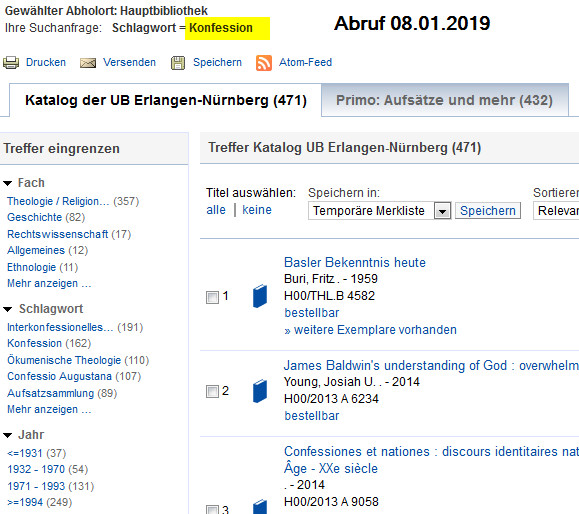Click the highlighted search term Konfession
579x514 pixels.
coord(221,28)
